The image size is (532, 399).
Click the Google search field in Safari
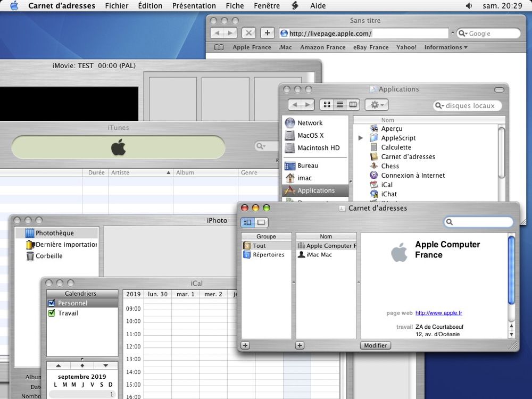pyautogui.click(x=488, y=33)
